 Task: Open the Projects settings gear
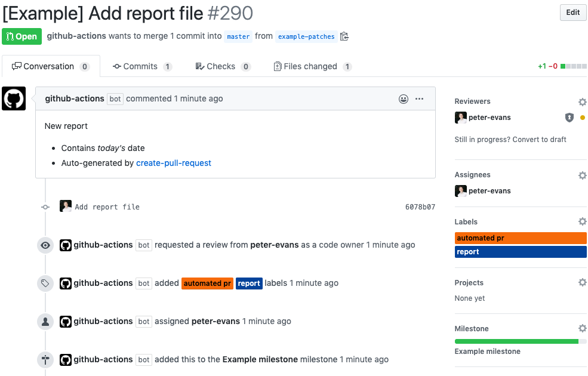click(x=582, y=282)
